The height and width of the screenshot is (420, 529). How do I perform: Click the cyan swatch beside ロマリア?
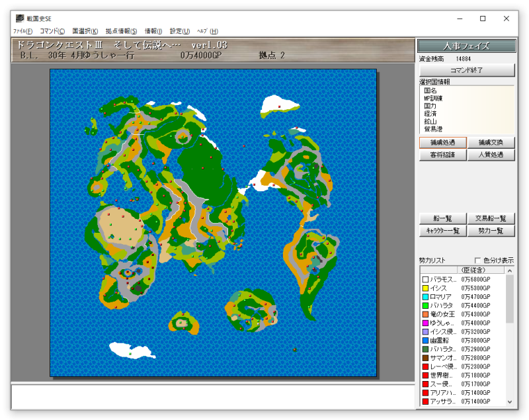point(425,297)
